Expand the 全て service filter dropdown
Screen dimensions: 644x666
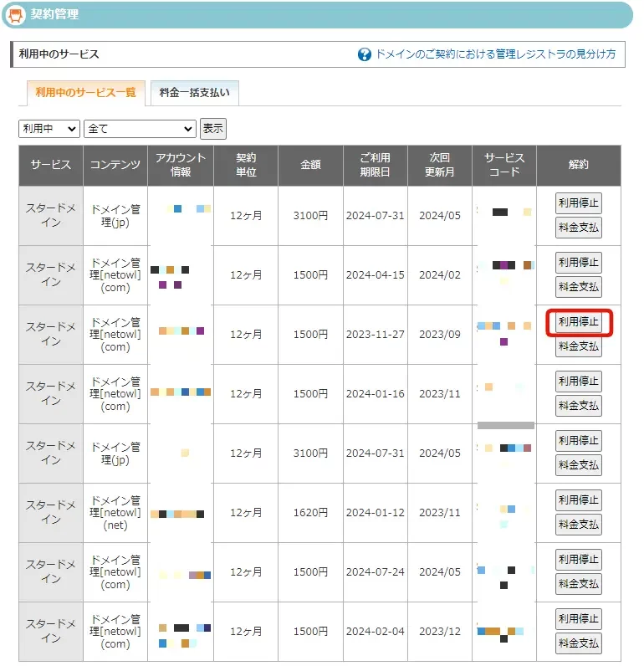point(140,129)
